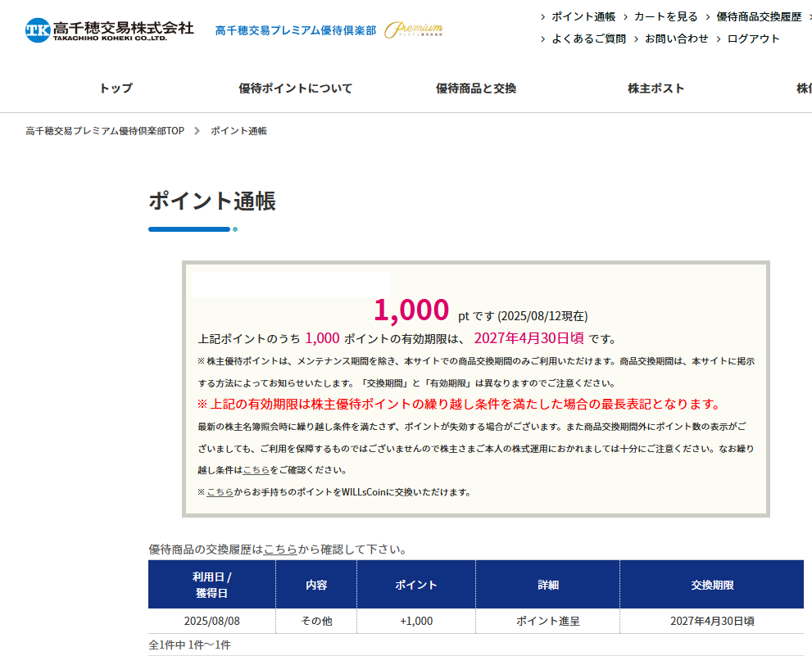812x656 pixels.
Task: Click こちら link to exchange for WILLsCoin
Action: point(220,492)
